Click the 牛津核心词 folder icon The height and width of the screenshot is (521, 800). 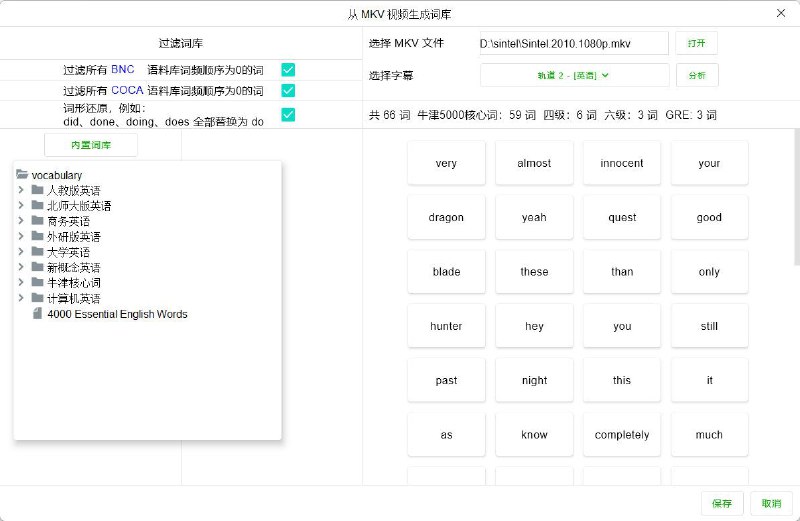(x=37, y=283)
